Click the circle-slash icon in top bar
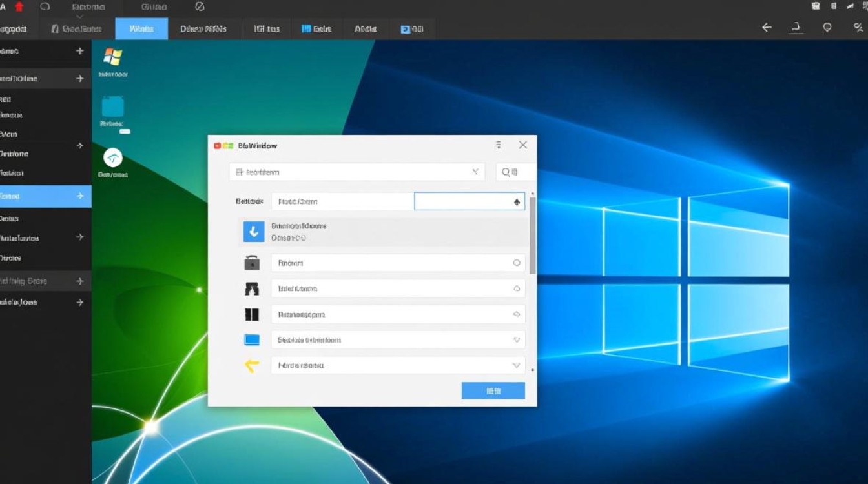 coord(200,6)
